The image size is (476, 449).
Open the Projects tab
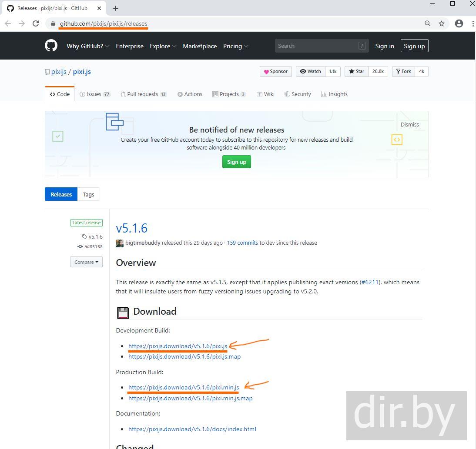pos(229,94)
